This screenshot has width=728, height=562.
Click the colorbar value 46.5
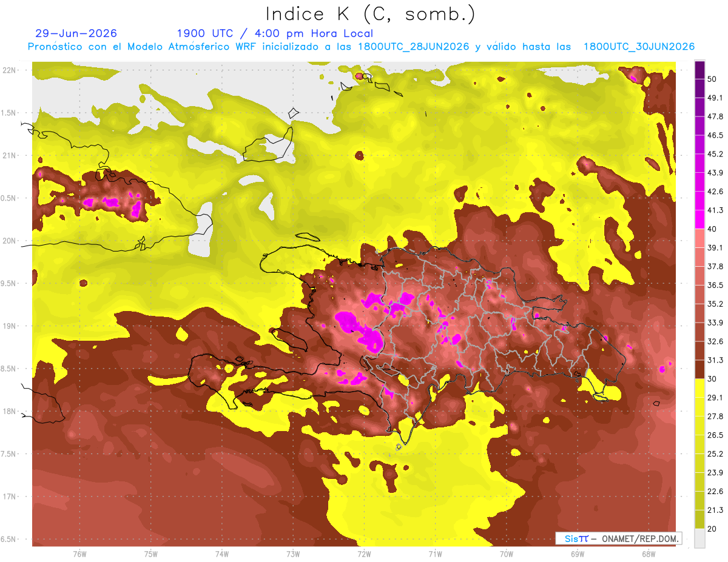[715, 135]
